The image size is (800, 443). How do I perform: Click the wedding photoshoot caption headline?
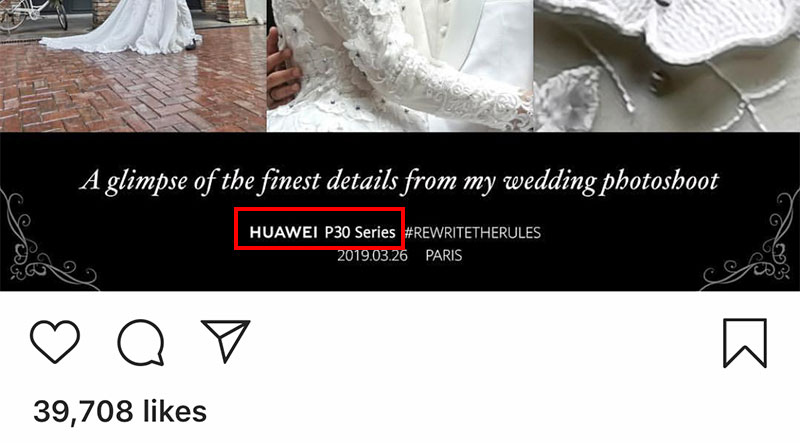(x=399, y=181)
